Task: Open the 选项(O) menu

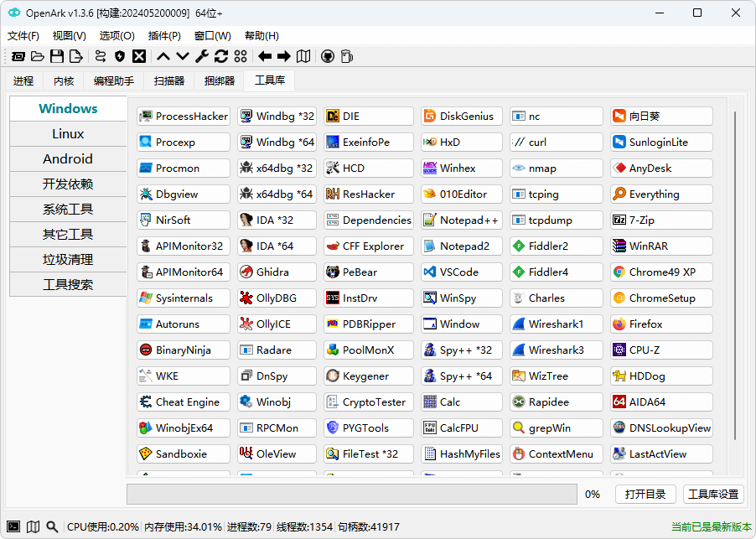Action: (117, 36)
